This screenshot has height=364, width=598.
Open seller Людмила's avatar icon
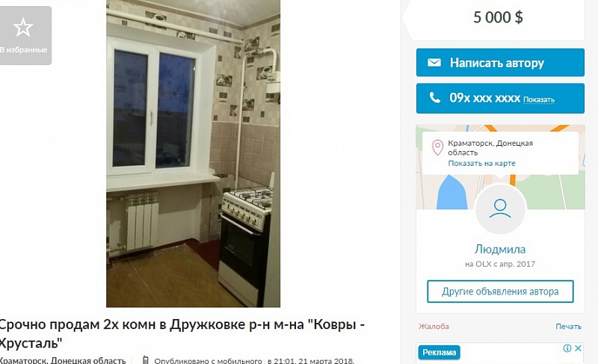tap(500, 209)
